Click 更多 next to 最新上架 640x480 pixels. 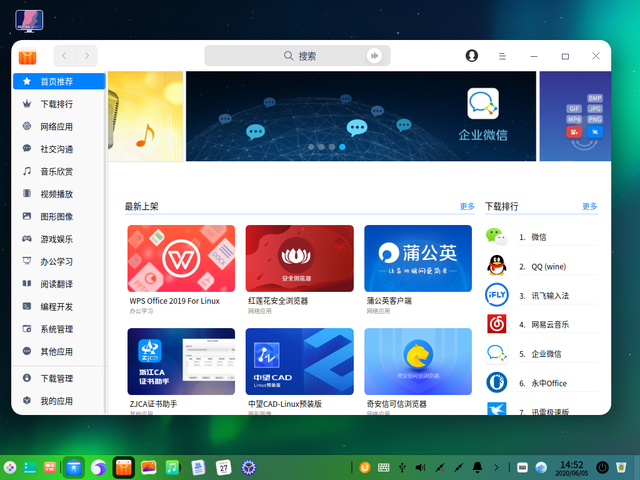point(467,207)
